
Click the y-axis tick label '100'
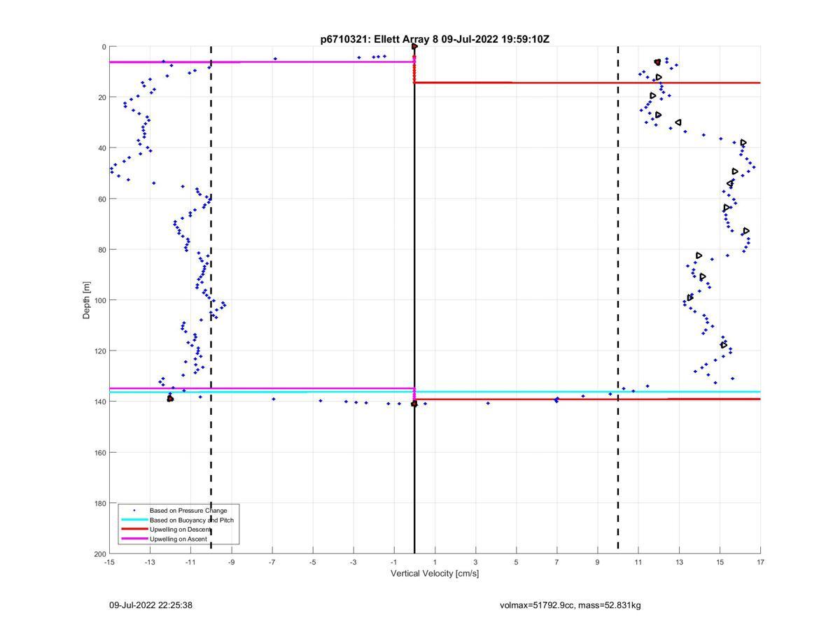[100, 300]
